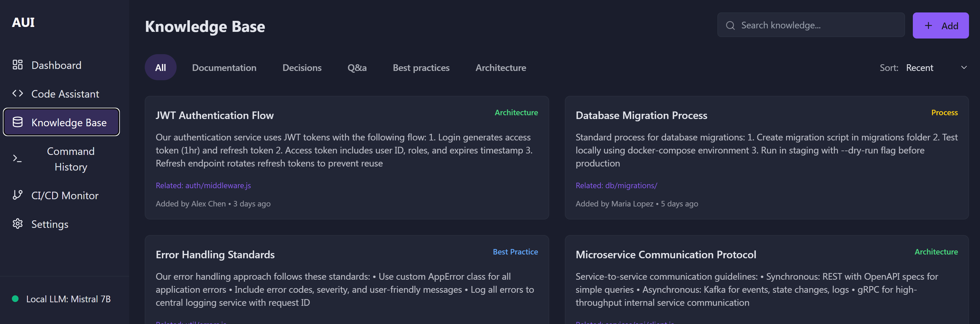This screenshot has width=980, height=324.
Task: Expand sort options via chevron arrow
Action: (963, 68)
